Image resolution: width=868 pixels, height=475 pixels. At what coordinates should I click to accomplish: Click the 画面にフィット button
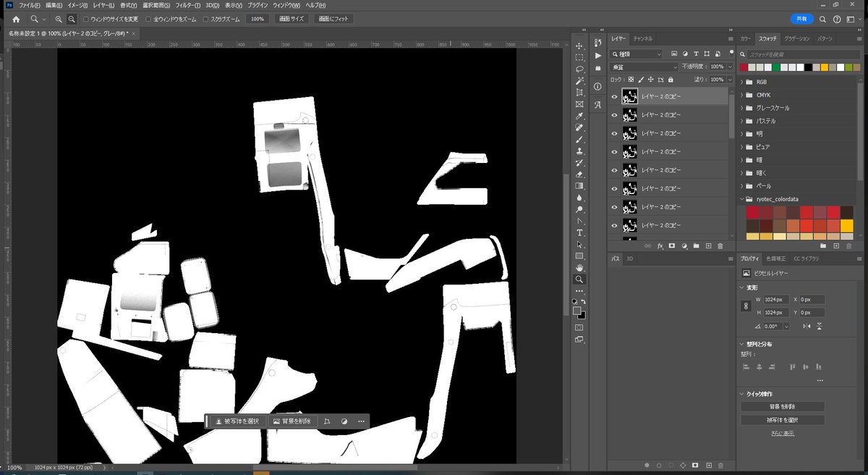333,19
